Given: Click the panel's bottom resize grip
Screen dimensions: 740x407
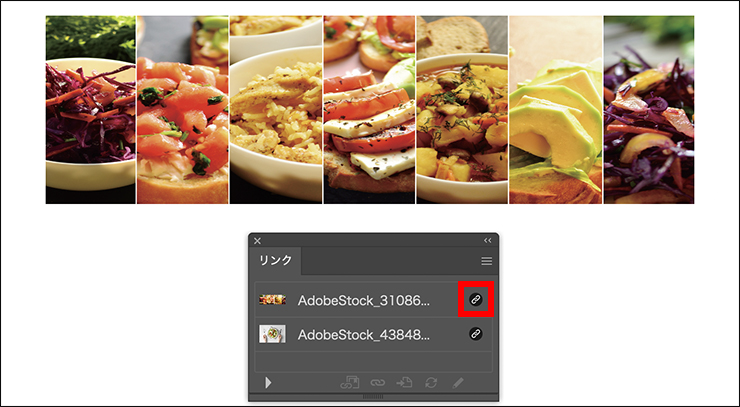Looking at the screenshot, I should 373,397.
